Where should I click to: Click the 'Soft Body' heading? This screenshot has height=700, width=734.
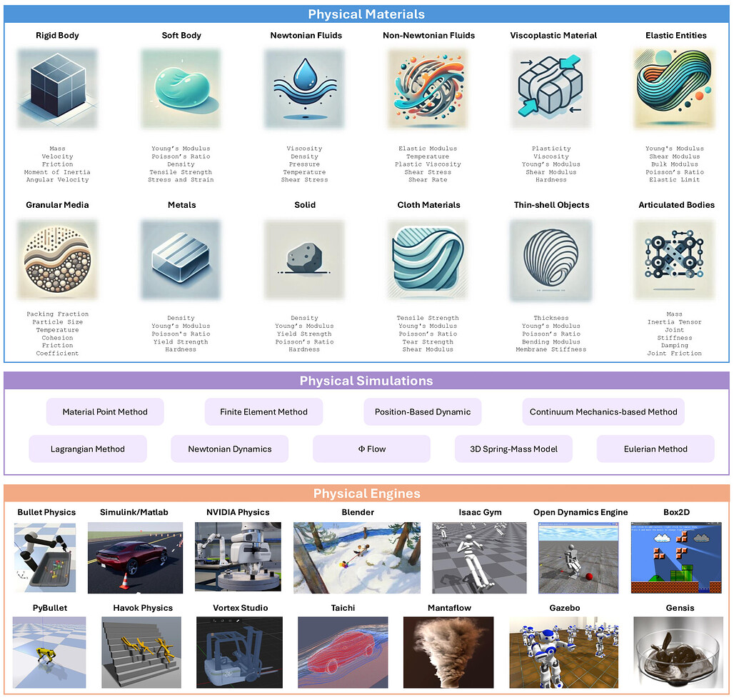(x=181, y=36)
